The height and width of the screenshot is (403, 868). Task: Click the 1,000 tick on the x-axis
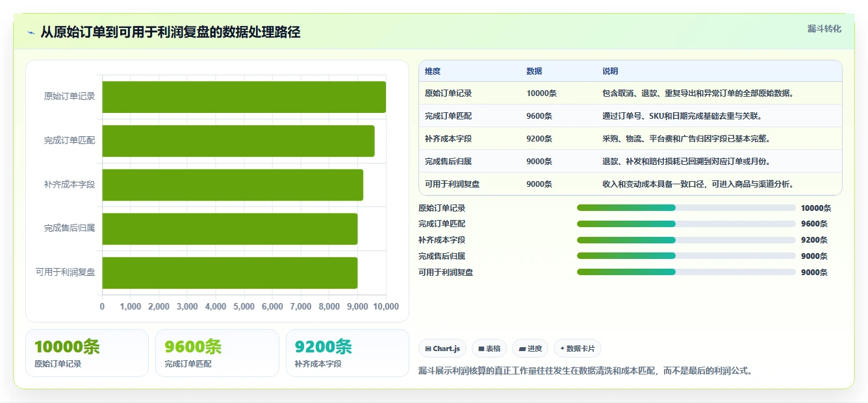coord(131,306)
